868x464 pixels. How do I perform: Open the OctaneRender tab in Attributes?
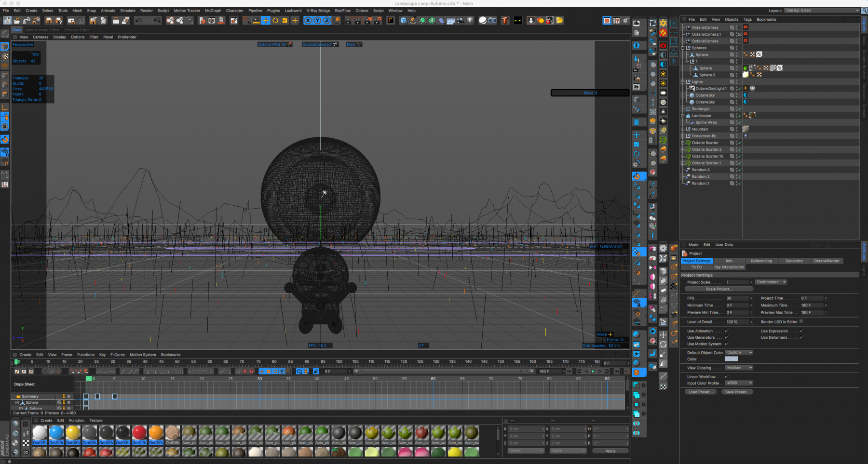point(827,261)
